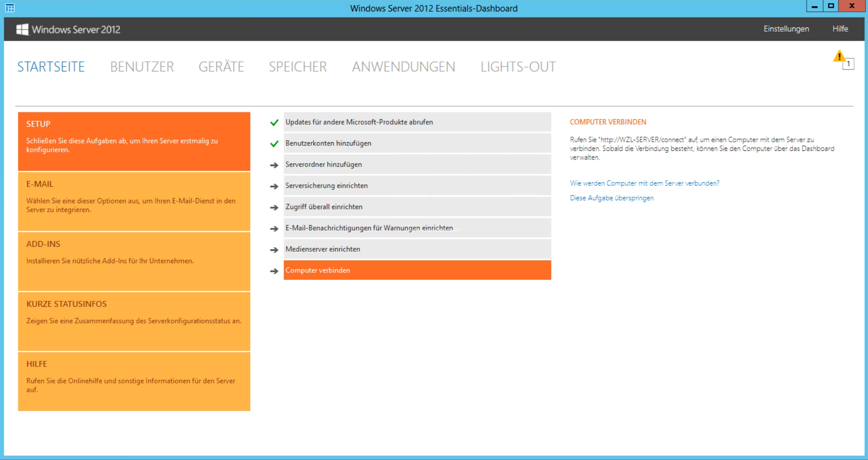Click the arrow icon beside Computer verbinden

(x=274, y=271)
